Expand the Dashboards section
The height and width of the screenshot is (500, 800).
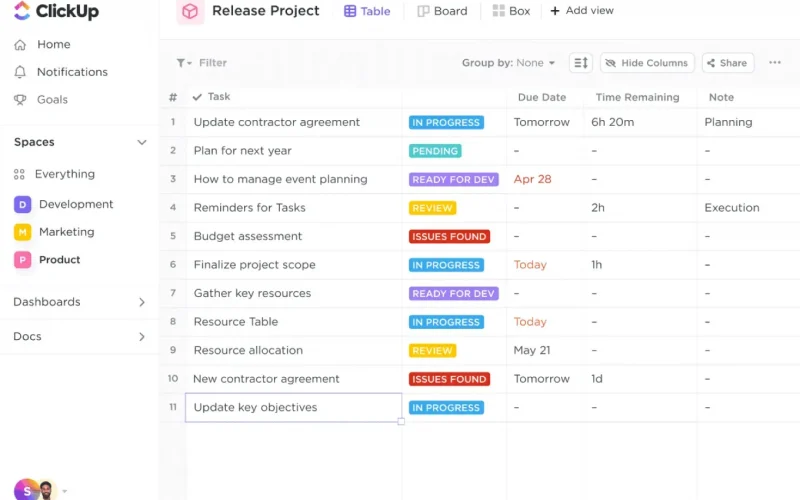(x=142, y=302)
